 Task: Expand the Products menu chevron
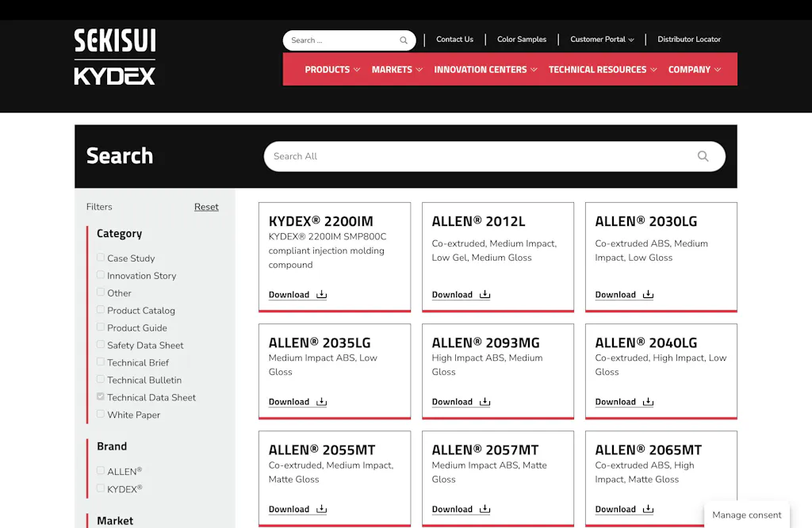pos(357,69)
